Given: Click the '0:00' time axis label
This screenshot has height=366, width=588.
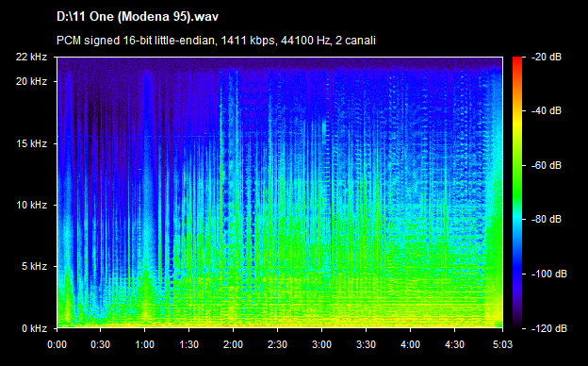Looking at the screenshot, I should click(x=57, y=344).
